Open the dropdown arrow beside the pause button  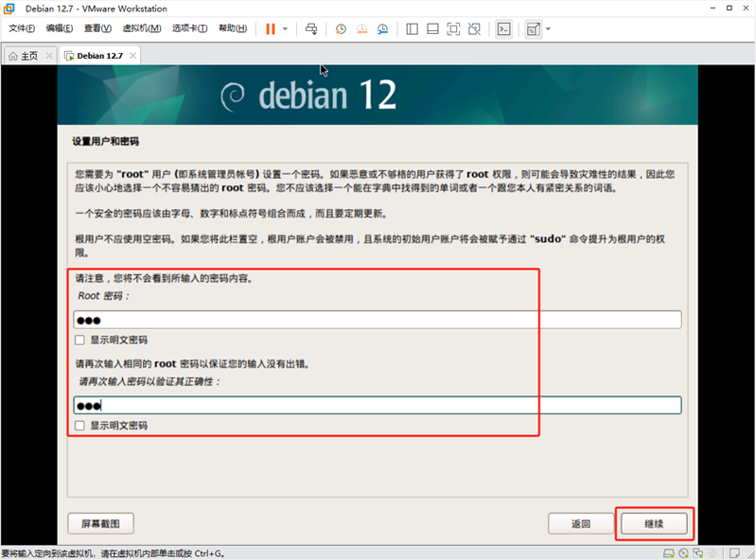tap(285, 29)
